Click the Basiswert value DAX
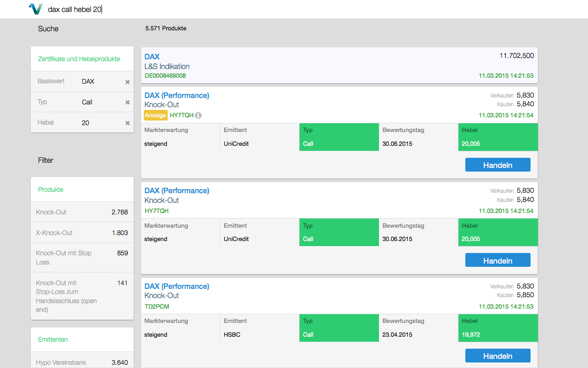588x368 pixels. coord(88,81)
